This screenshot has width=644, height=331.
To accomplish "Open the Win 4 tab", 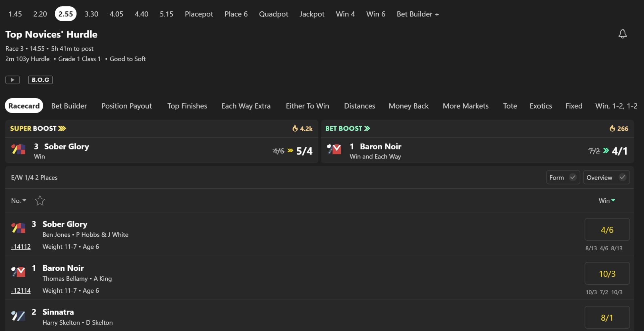I will coord(345,14).
